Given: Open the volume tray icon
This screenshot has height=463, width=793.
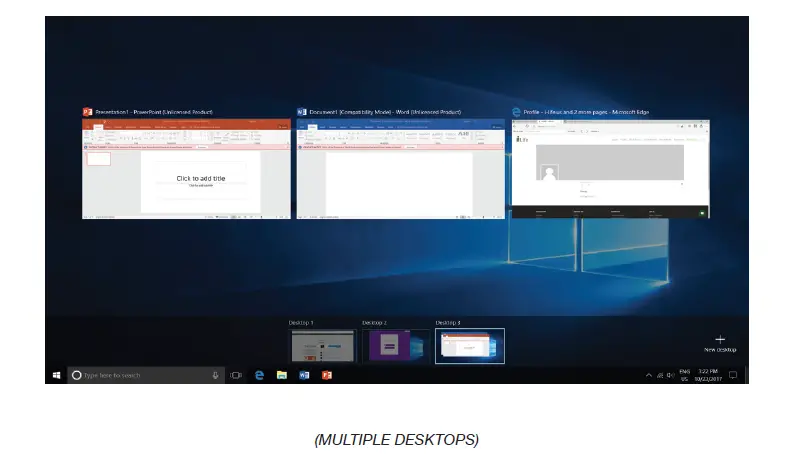Looking at the screenshot, I should coord(671,375).
